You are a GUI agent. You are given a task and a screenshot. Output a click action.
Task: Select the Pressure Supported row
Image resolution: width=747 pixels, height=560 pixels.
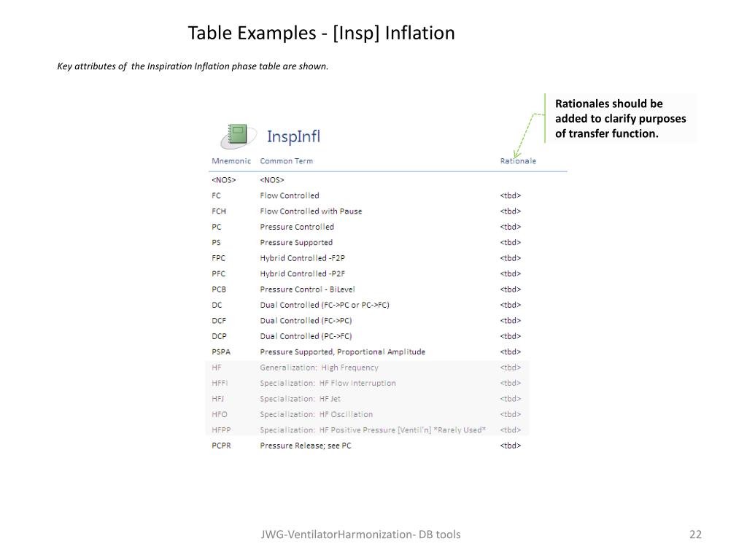click(367, 242)
